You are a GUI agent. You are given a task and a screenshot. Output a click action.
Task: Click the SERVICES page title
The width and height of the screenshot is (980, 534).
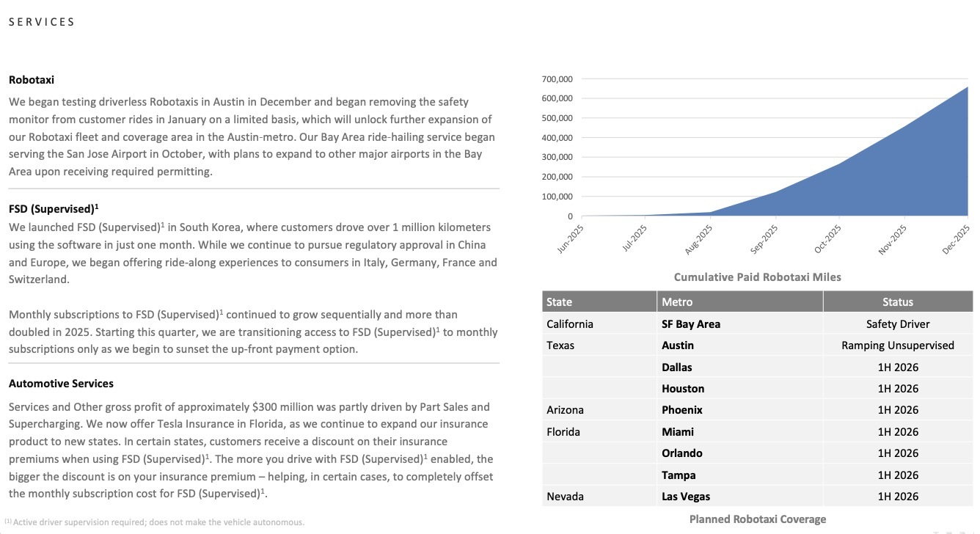pos(42,22)
